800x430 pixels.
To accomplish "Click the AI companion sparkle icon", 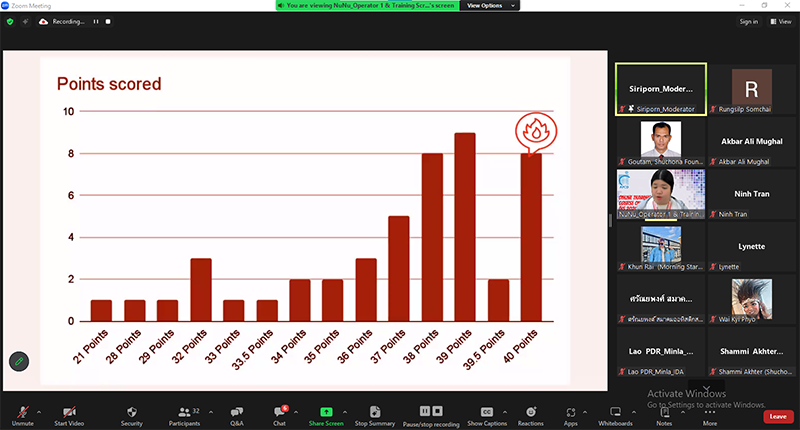I will [x=25, y=21].
